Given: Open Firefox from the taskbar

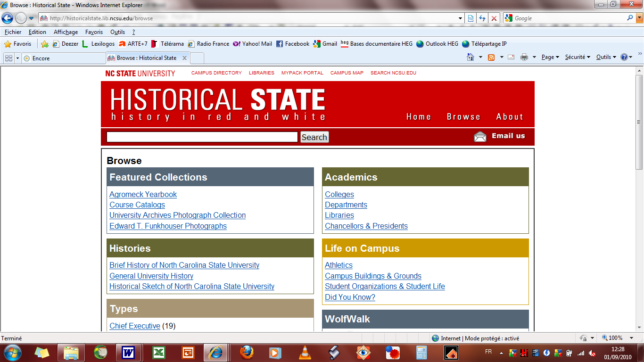Looking at the screenshot, I should [x=246, y=352].
